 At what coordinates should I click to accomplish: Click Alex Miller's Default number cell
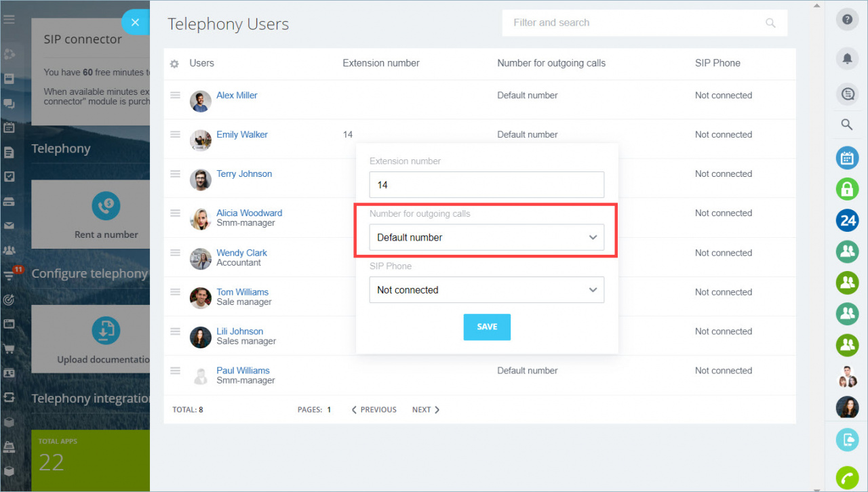click(528, 96)
